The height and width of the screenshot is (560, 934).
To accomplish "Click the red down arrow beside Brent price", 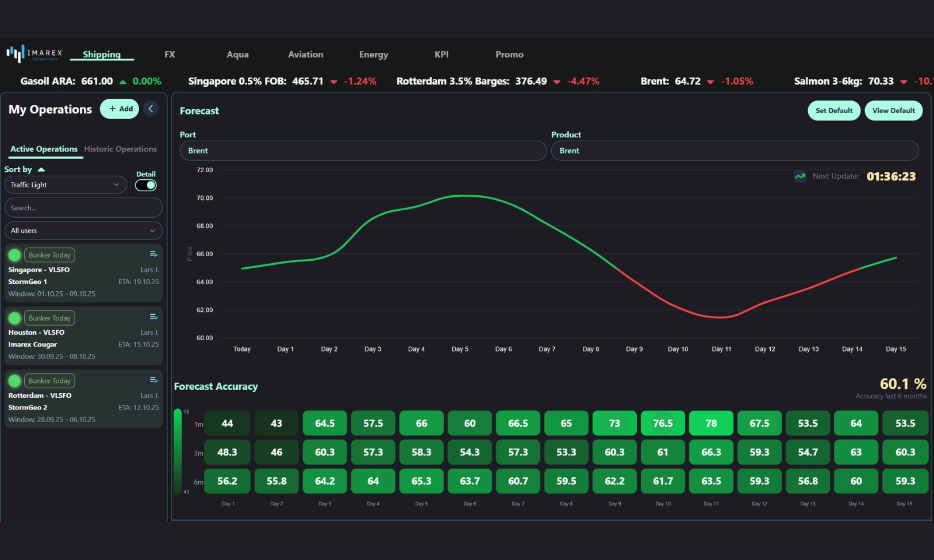I will click(711, 82).
